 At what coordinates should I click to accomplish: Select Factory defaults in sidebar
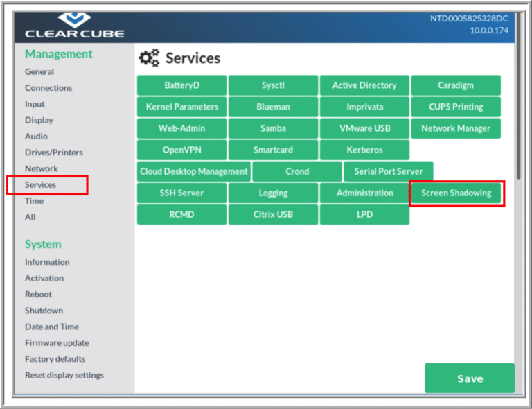click(x=55, y=359)
